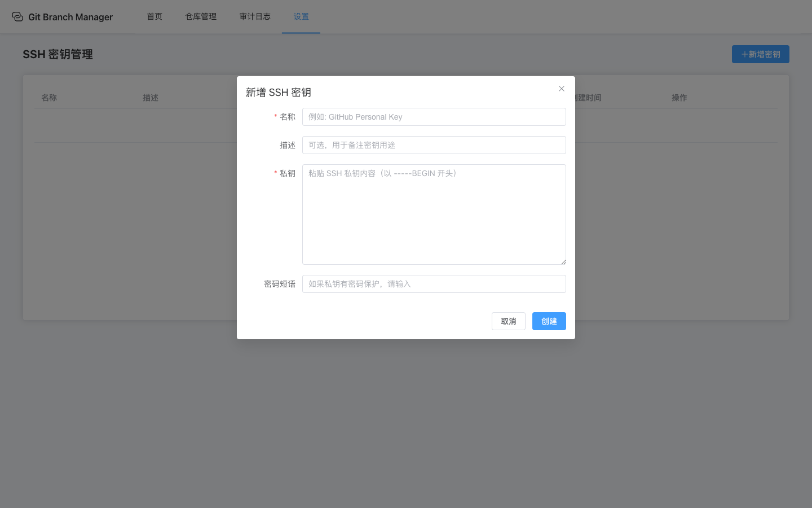The height and width of the screenshot is (508, 812).
Task: Open the 审计日志 page
Action: pos(255,16)
